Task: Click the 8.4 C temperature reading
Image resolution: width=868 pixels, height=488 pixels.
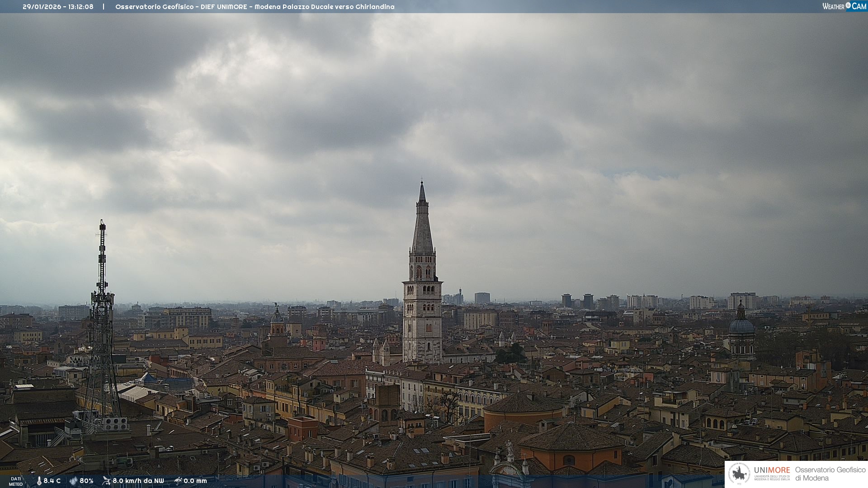Action: 52,481
